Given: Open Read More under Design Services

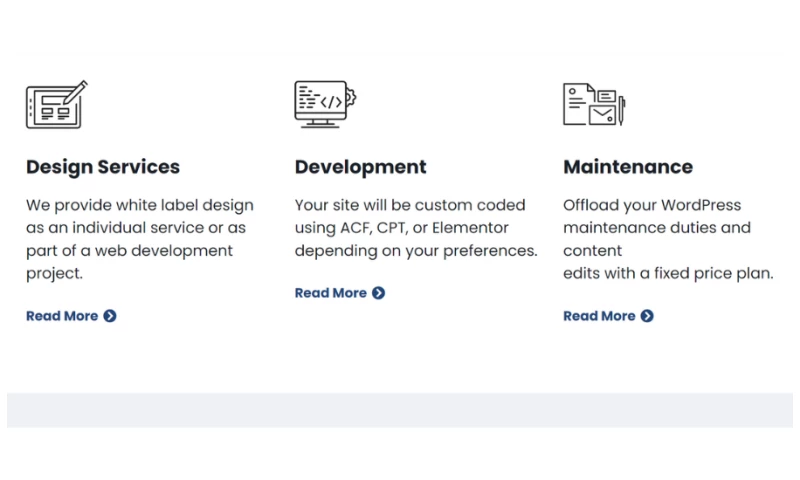Looking at the screenshot, I should [62, 316].
